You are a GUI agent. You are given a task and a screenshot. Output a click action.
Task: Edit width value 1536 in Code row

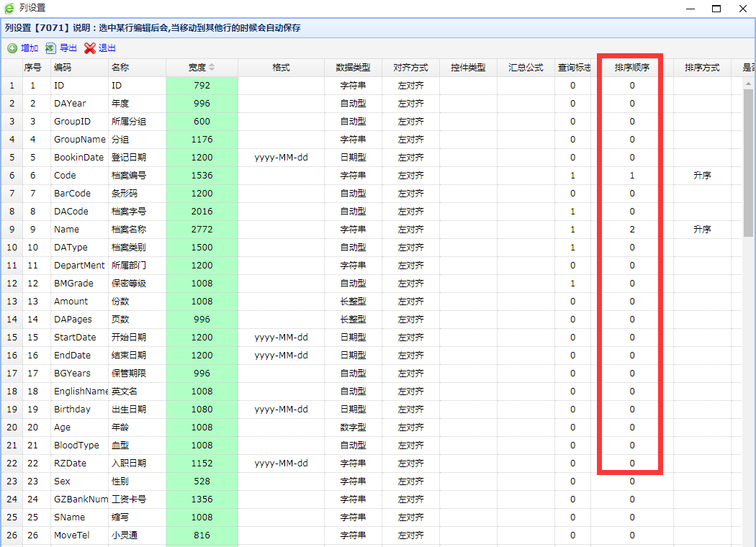pos(202,176)
